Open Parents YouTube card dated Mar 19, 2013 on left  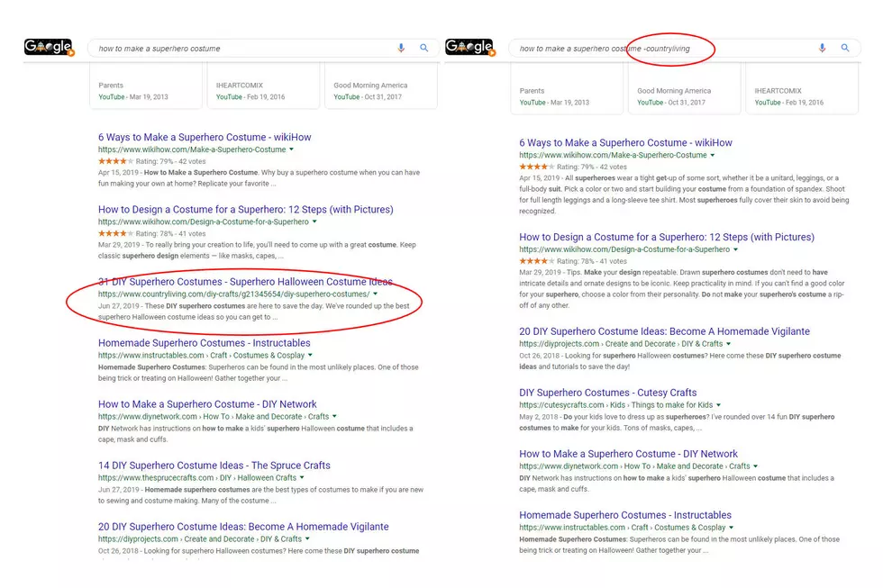pos(146,86)
